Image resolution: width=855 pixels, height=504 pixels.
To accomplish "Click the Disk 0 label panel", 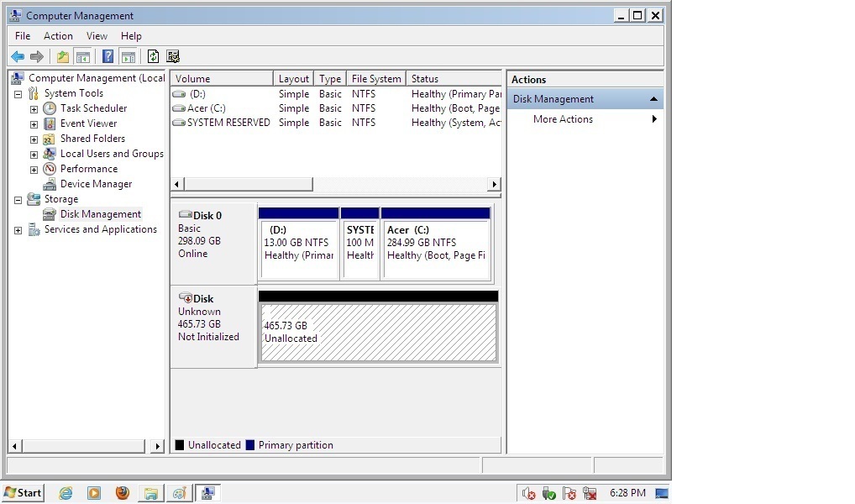I will pos(213,244).
